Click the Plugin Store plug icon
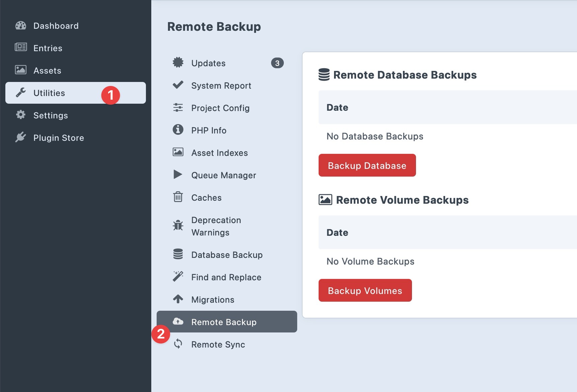Image resolution: width=577 pixels, height=392 pixels. [x=21, y=137]
